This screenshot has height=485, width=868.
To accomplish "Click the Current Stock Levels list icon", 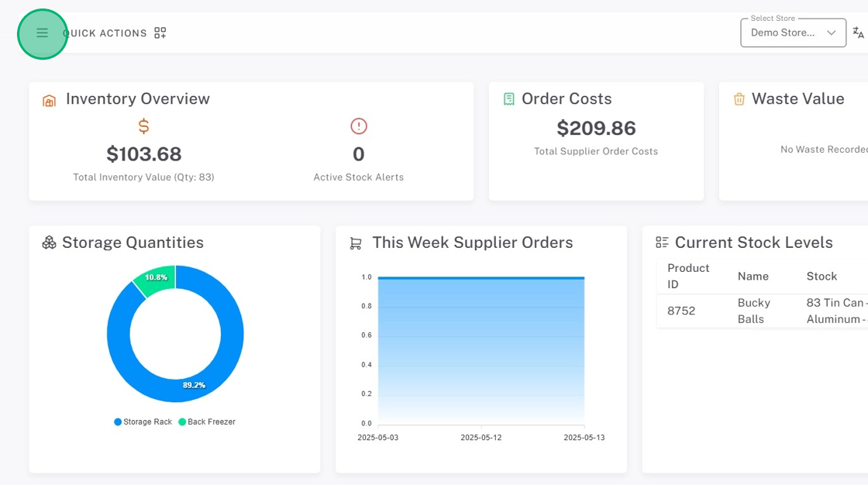I will (662, 242).
